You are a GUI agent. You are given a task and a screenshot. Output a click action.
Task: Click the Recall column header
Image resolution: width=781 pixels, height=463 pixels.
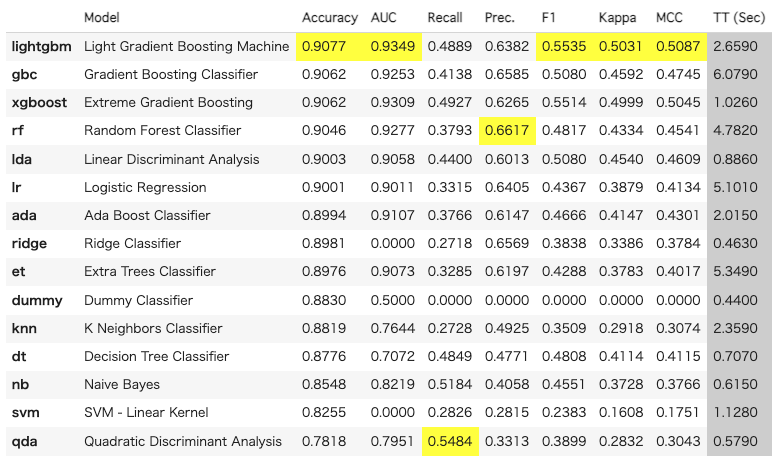tap(444, 18)
